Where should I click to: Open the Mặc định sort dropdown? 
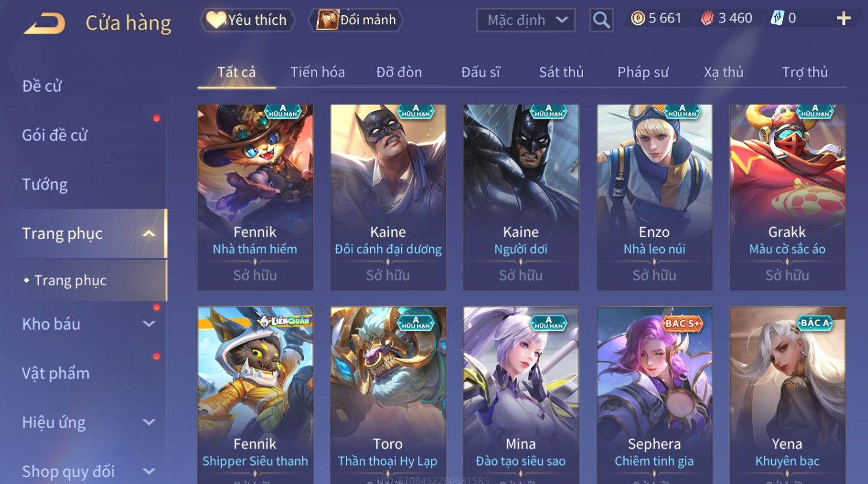[526, 20]
